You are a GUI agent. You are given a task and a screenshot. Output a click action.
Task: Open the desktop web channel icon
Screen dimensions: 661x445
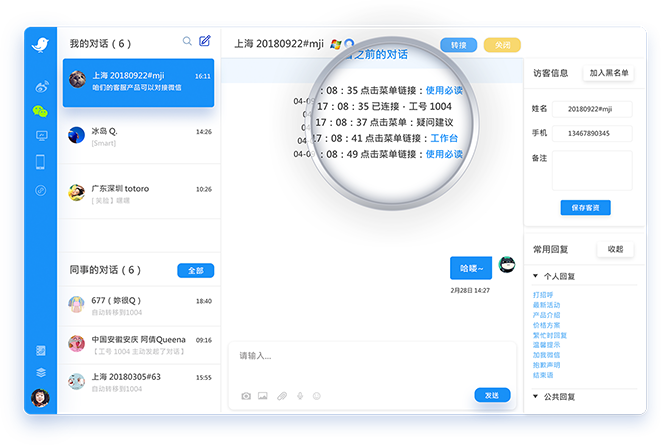click(41, 135)
